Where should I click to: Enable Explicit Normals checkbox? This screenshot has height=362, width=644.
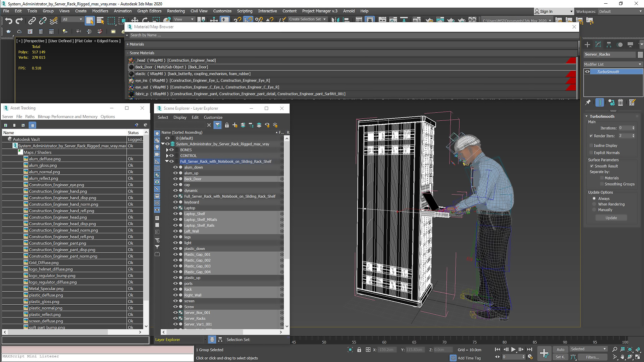click(x=591, y=153)
